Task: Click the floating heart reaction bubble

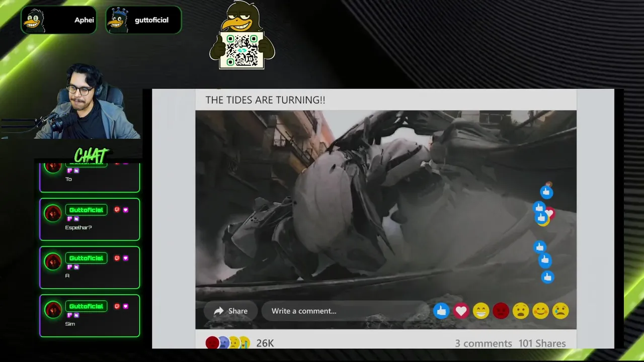Action: click(x=550, y=213)
